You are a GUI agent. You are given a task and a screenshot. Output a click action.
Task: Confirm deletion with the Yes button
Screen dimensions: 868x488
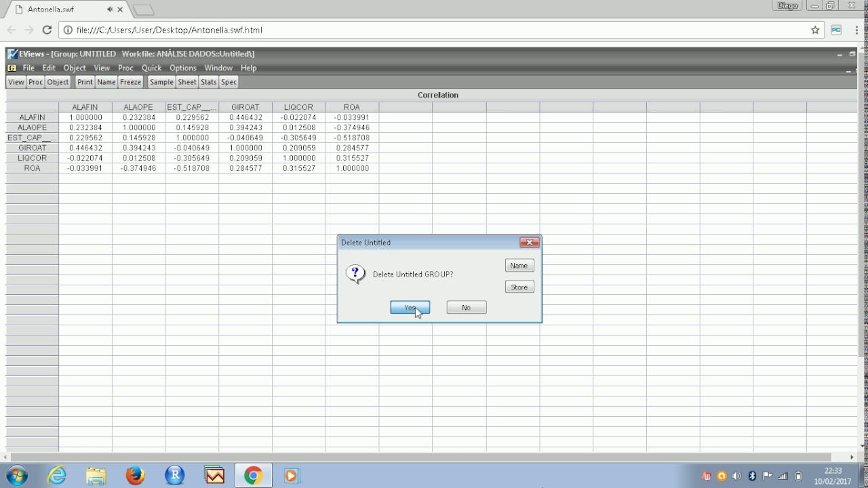pyautogui.click(x=410, y=308)
